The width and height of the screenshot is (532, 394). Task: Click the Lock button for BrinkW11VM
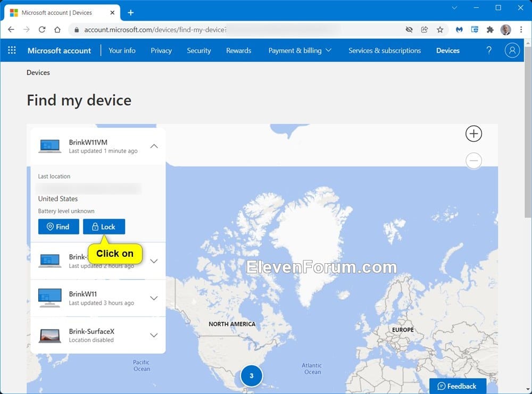[x=104, y=227]
